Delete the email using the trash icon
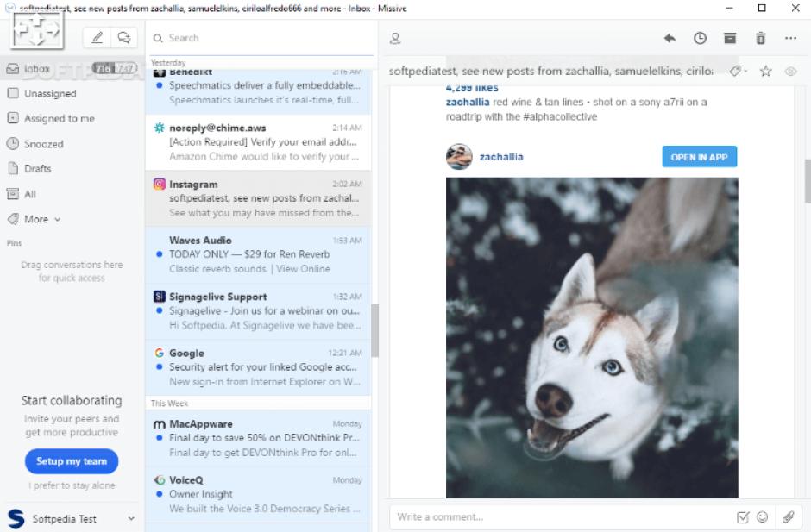811x532 pixels. (x=760, y=38)
